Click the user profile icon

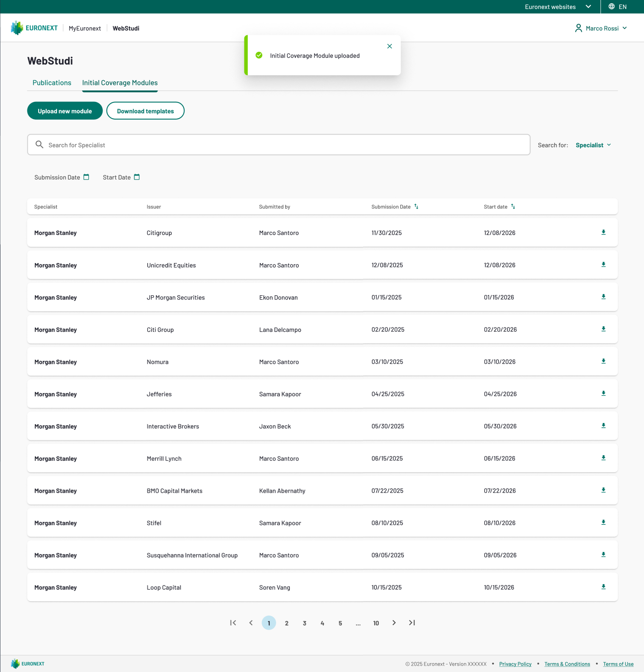tap(578, 28)
